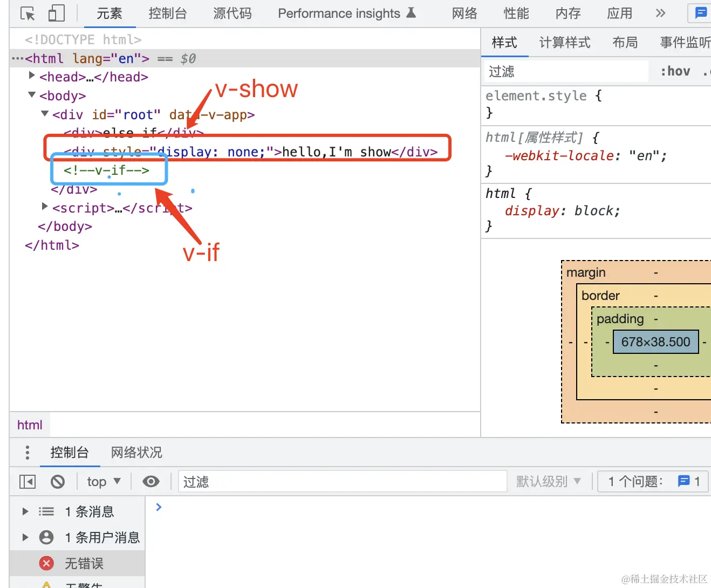Click the border label in box model

coord(600,296)
